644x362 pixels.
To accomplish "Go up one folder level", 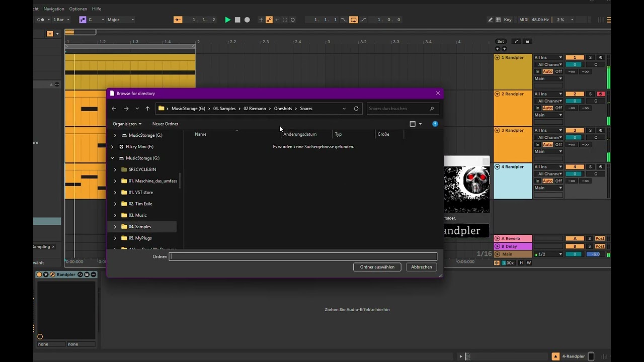I will 147,109.
